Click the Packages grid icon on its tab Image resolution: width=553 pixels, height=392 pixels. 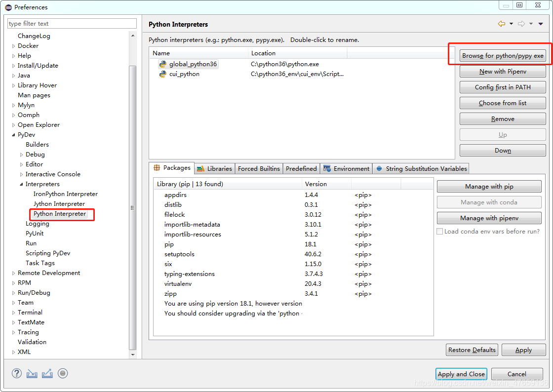(x=157, y=168)
